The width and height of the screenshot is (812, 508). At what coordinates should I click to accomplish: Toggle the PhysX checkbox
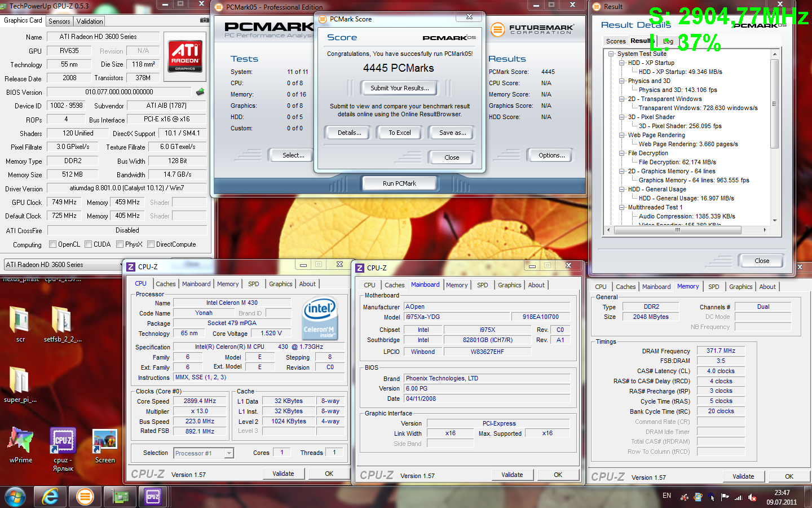(x=120, y=244)
